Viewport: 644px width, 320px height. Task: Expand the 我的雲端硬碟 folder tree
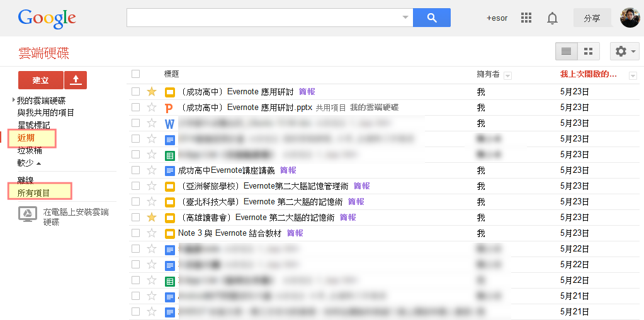tap(14, 100)
